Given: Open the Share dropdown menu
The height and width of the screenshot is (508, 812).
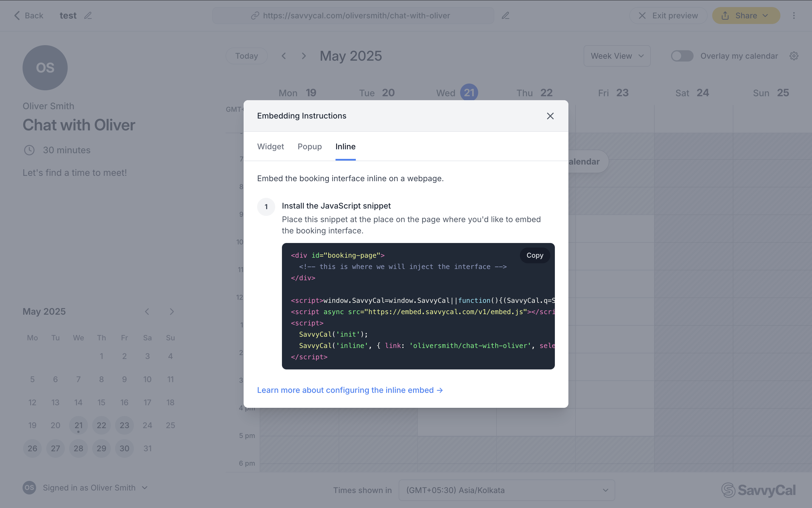Looking at the screenshot, I should pyautogui.click(x=746, y=16).
